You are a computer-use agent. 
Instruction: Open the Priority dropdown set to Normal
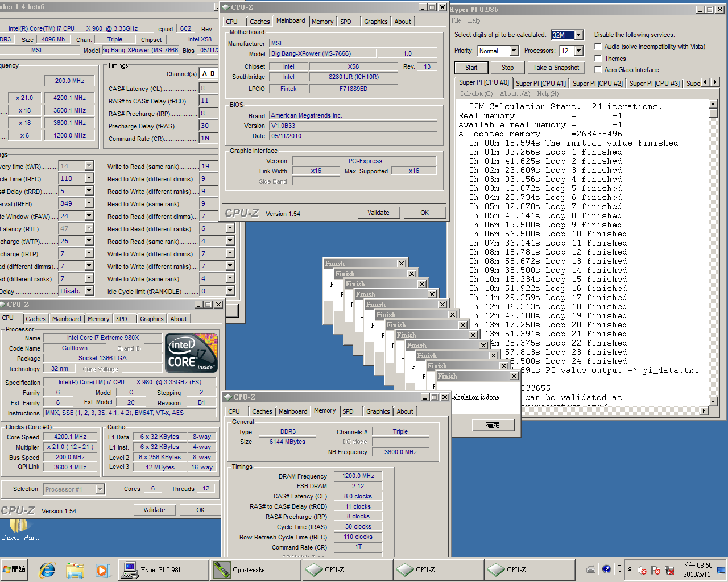(514, 51)
